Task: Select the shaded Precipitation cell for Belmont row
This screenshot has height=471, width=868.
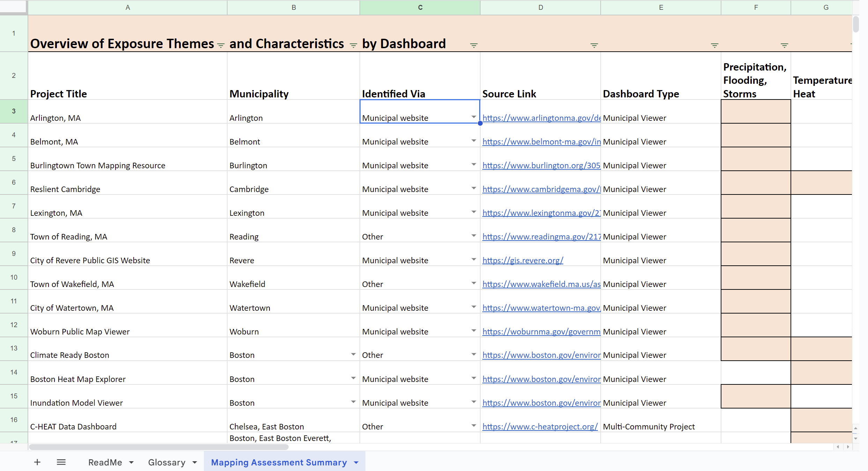Action: (756, 135)
